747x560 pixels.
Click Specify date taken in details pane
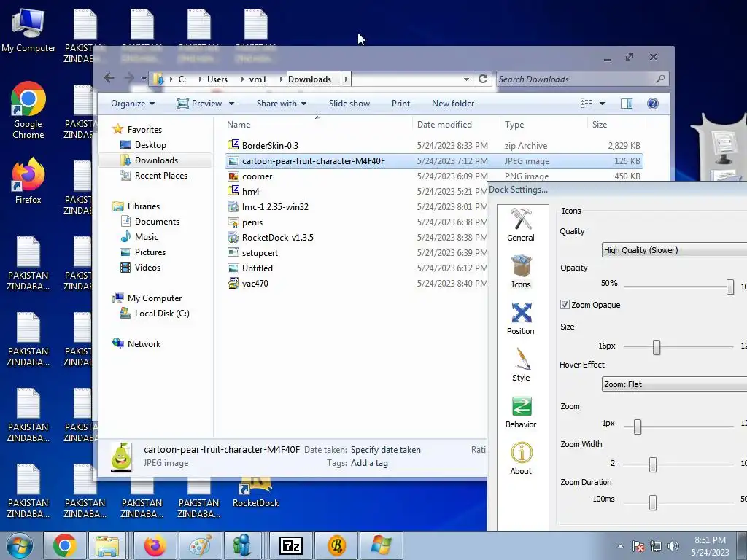pos(385,450)
